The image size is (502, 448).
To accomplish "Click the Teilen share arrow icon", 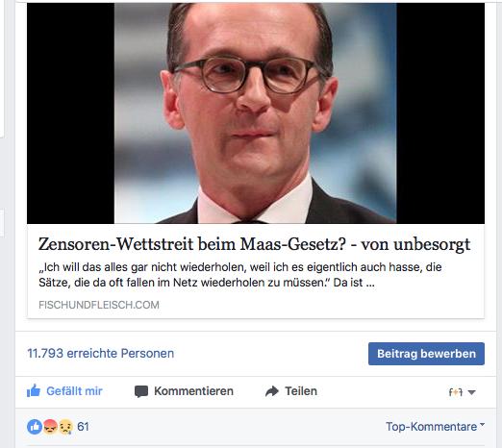I will (x=272, y=391).
